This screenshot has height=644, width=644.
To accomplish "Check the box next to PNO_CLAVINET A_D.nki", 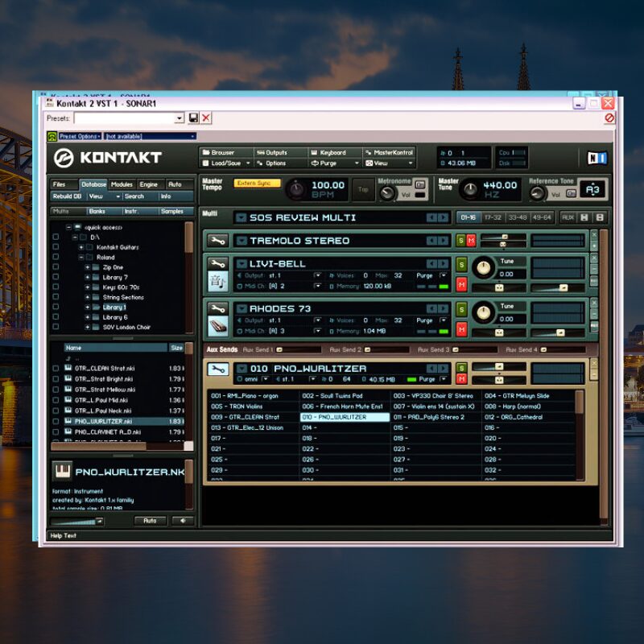I will 56,431.
